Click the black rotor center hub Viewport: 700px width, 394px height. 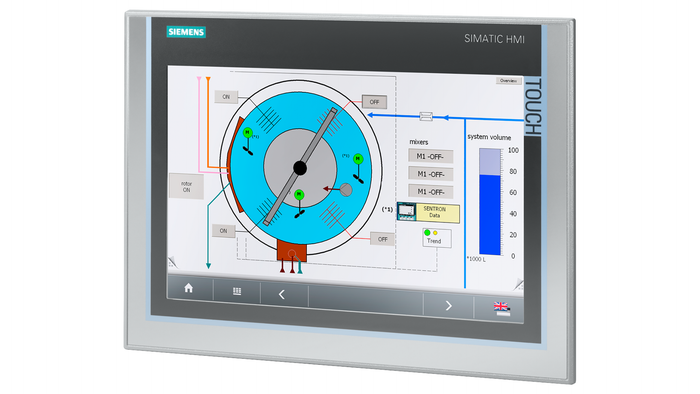(300, 168)
